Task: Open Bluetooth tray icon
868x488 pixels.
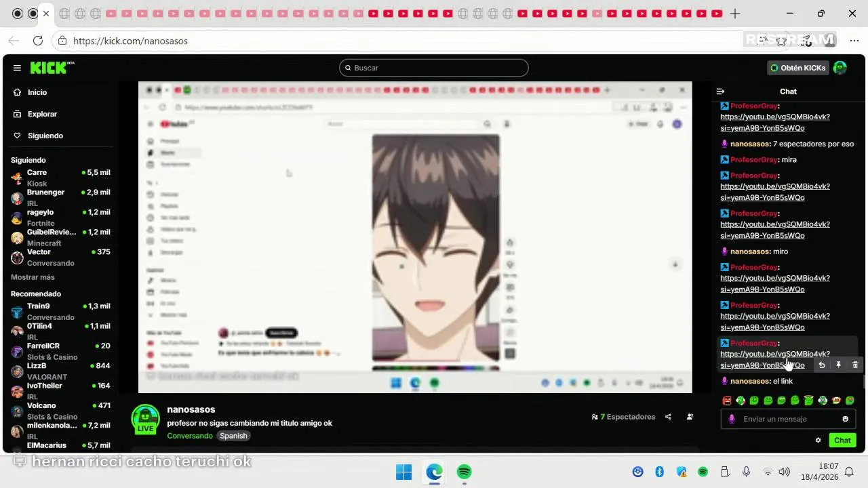Action: coord(659,472)
